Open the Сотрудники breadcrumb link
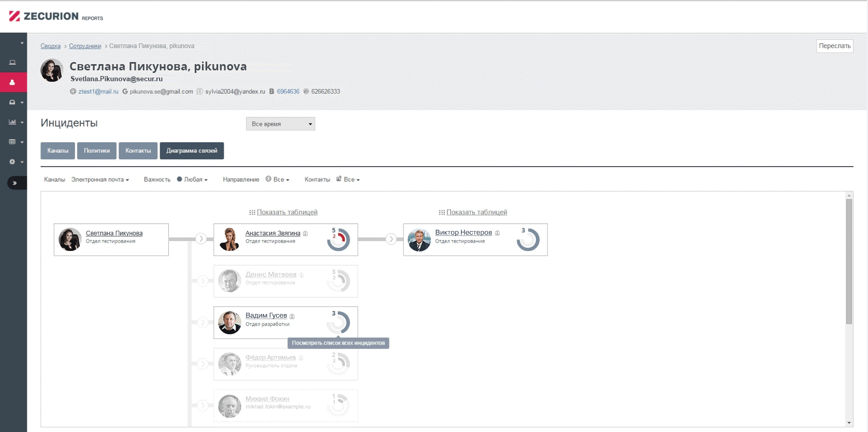The image size is (868, 432). [85, 46]
